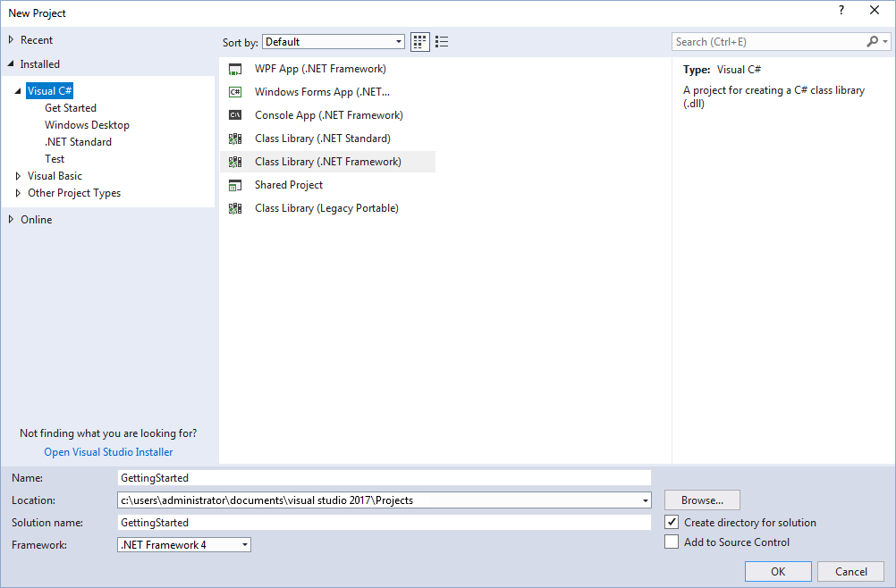
Task: Expand the Other Project Types node
Action: [18, 193]
